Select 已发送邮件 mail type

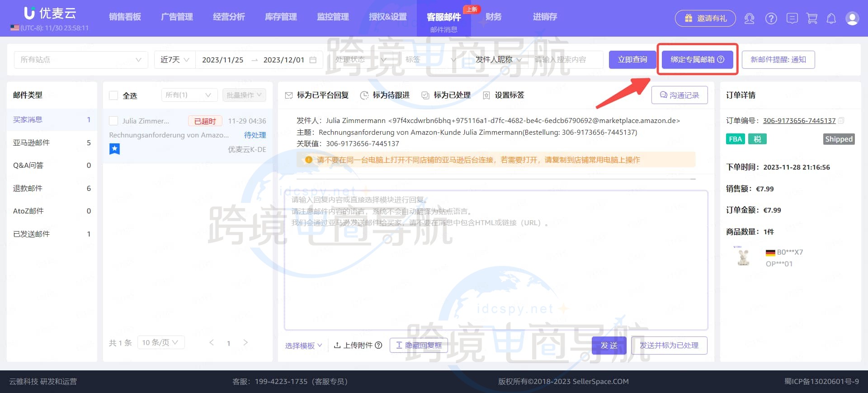[x=52, y=234]
